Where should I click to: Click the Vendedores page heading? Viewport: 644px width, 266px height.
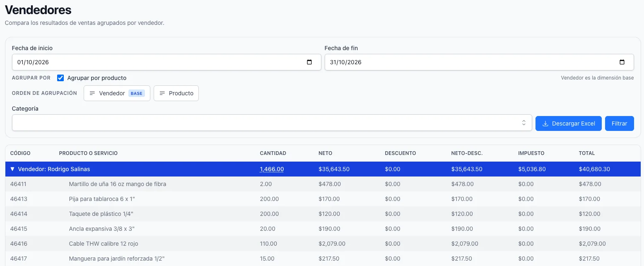coord(38,10)
